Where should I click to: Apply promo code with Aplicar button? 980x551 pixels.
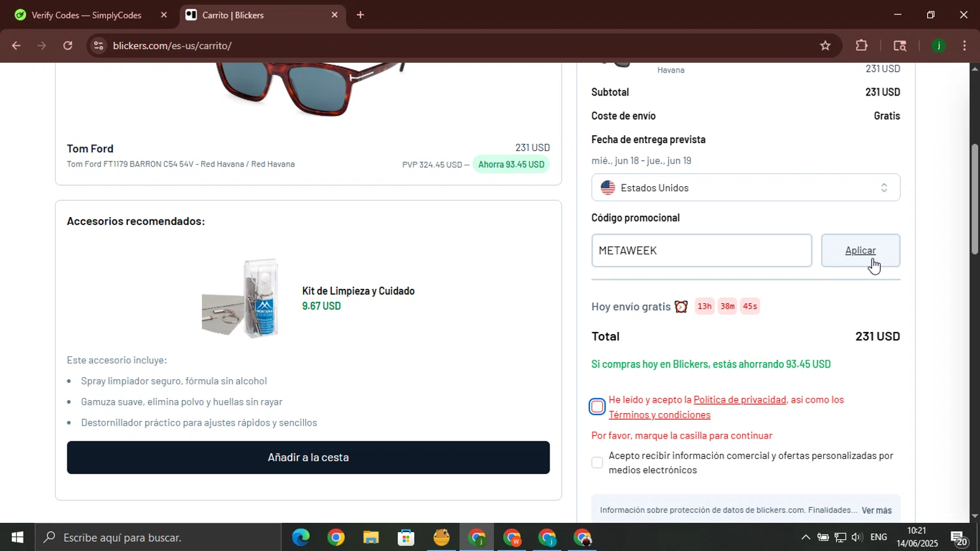[860, 250]
